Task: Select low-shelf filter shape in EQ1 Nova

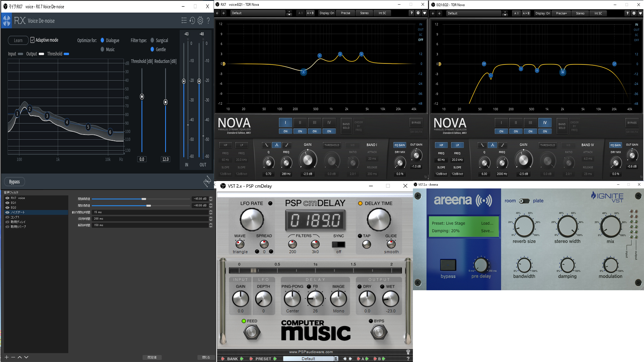Action: (x=267, y=145)
